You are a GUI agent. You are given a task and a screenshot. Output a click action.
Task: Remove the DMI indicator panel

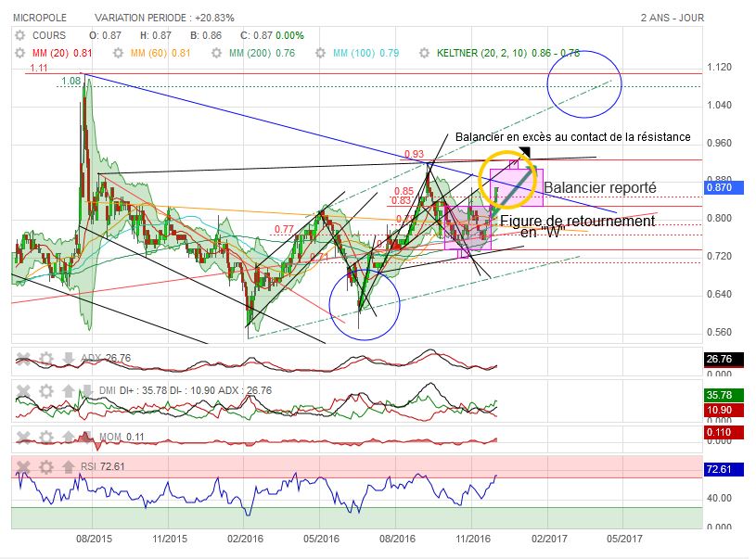pos(23,391)
